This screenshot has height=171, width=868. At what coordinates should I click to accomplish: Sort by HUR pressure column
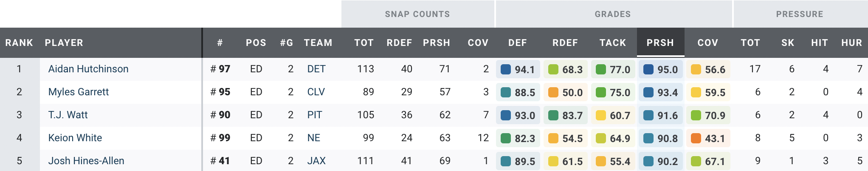(851, 43)
